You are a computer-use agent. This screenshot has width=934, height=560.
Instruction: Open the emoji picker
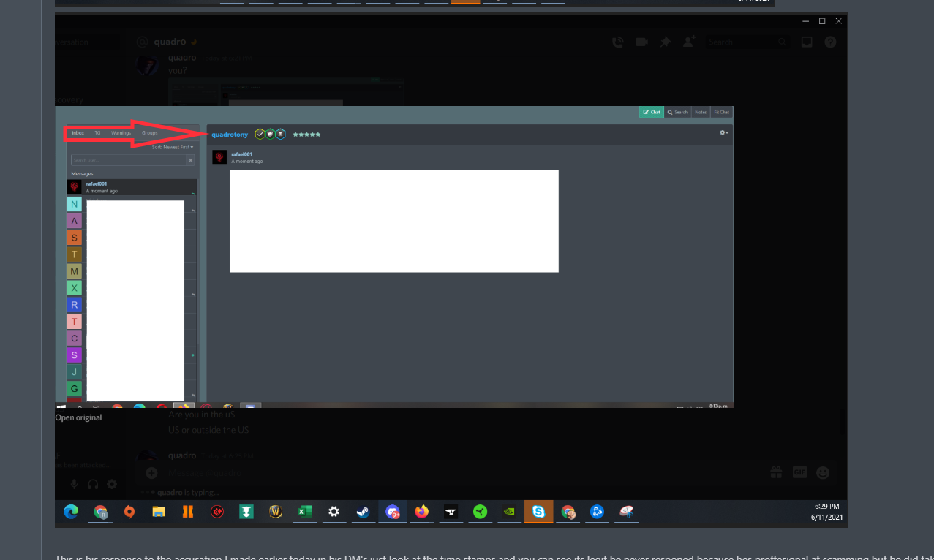(x=823, y=473)
